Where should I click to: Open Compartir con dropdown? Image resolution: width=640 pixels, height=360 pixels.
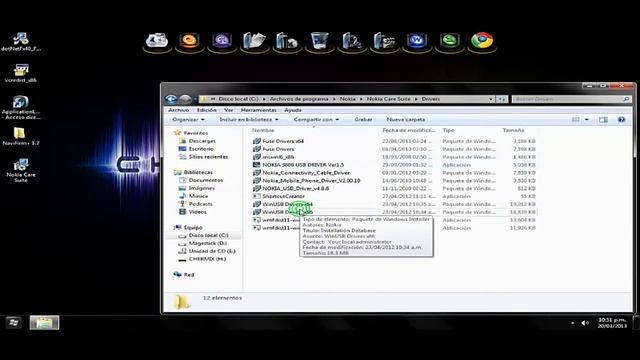pyautogui.click(x=316, y=120)
